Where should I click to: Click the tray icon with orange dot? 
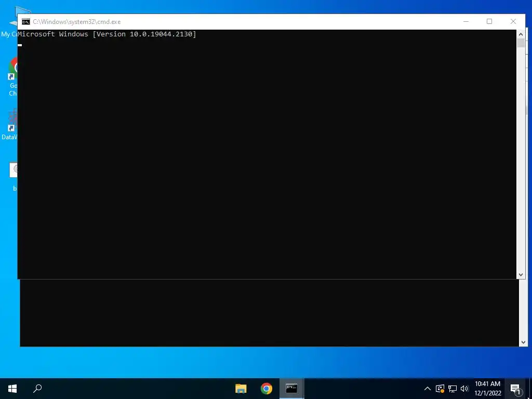440,389
